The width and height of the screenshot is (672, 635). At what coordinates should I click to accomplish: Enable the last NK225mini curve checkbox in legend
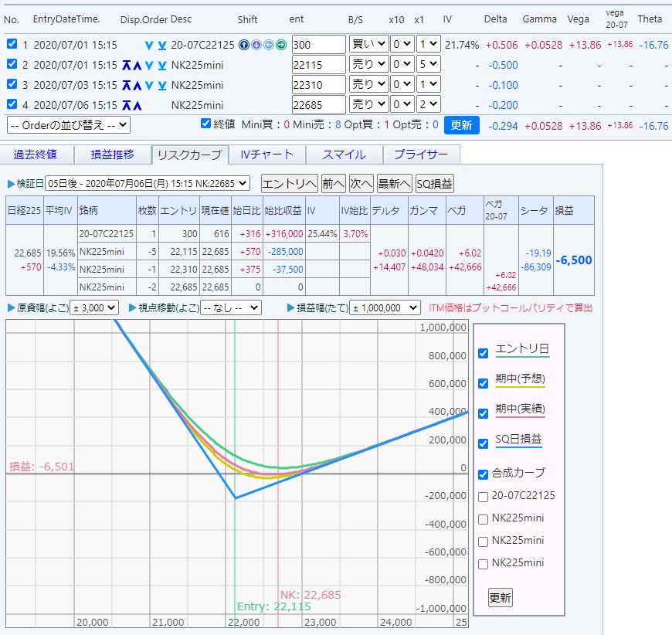point(483,564)
